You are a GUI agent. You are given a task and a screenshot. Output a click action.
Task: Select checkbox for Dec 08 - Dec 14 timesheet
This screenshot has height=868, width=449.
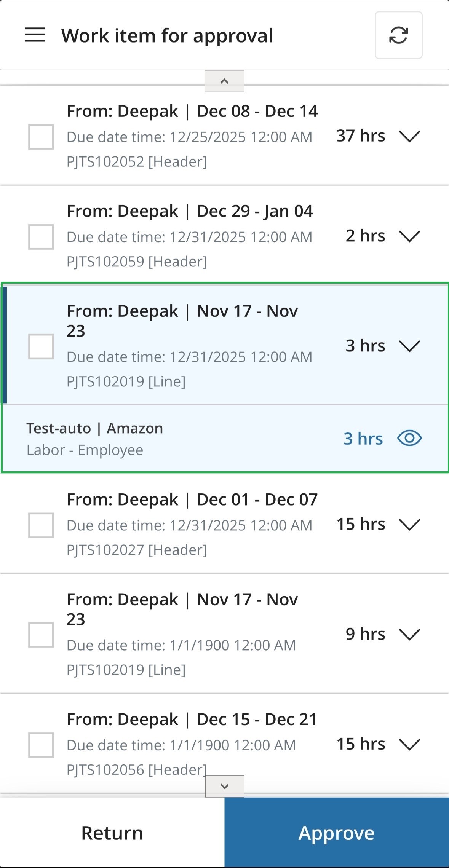[41, 137]
